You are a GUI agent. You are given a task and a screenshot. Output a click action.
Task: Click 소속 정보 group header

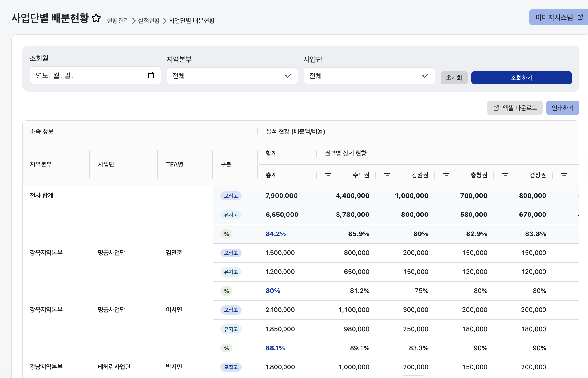click(42, 131)
